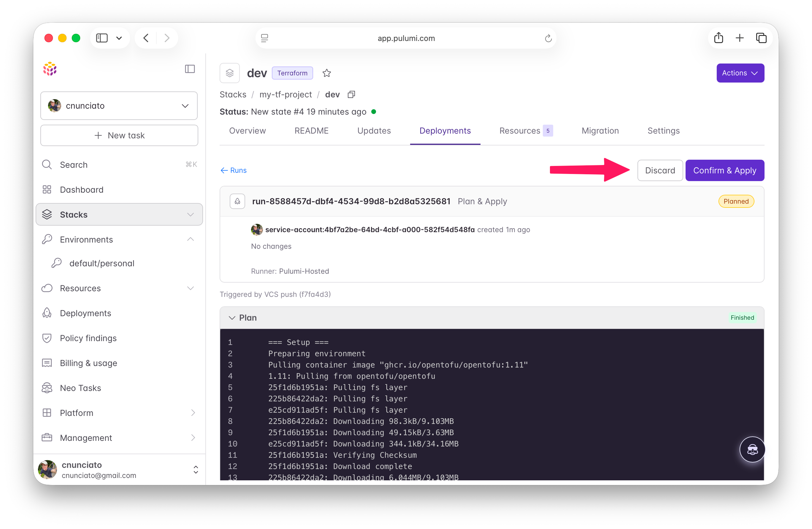The height and width of the screenshot is (529, 812).
Task: Click log line "Pulling container image"
Action: pos(398,365)
